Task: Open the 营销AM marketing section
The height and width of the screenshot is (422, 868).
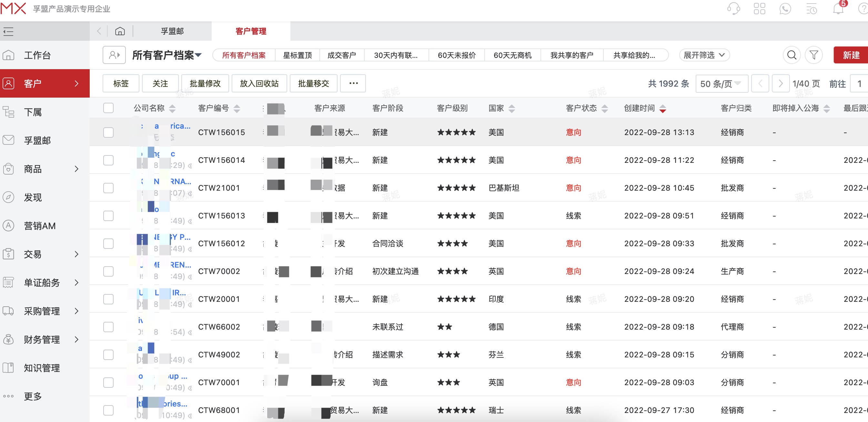Action: pyautogui.click(x=39, y=226)
